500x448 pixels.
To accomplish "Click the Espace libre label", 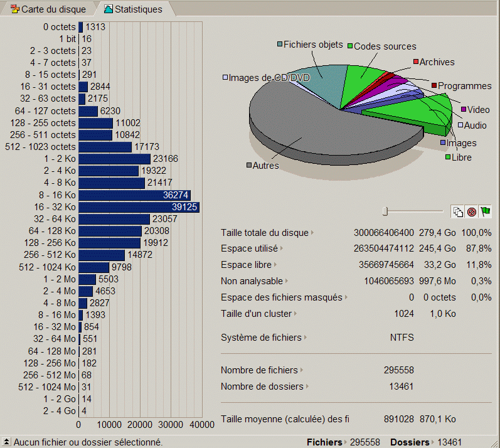I will [x=245, y=265].
